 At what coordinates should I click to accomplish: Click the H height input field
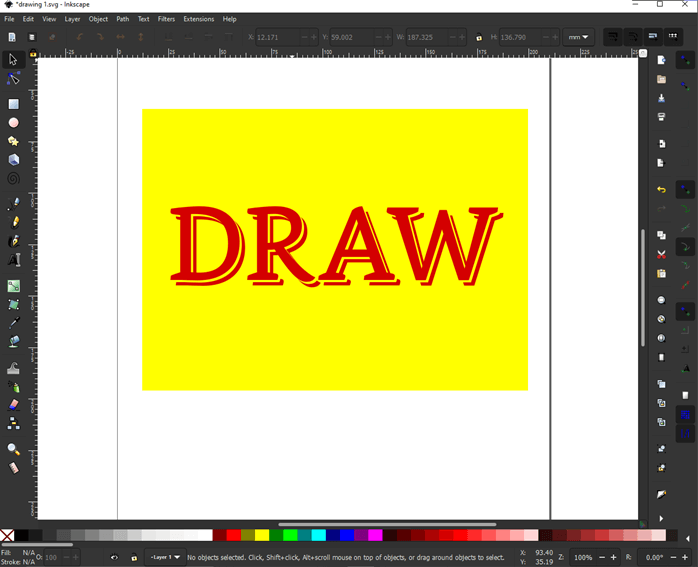519,37
